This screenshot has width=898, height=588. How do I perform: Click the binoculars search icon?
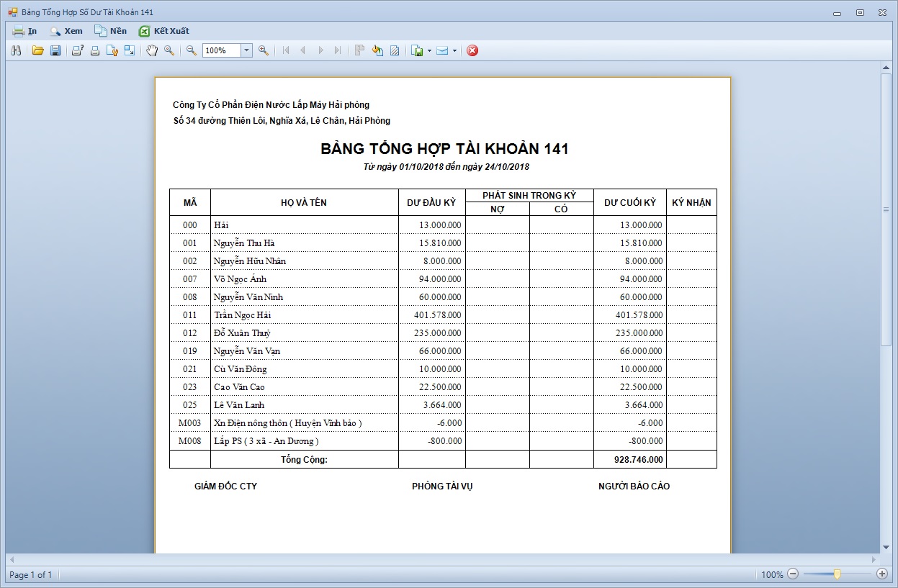tap(17, 50)
